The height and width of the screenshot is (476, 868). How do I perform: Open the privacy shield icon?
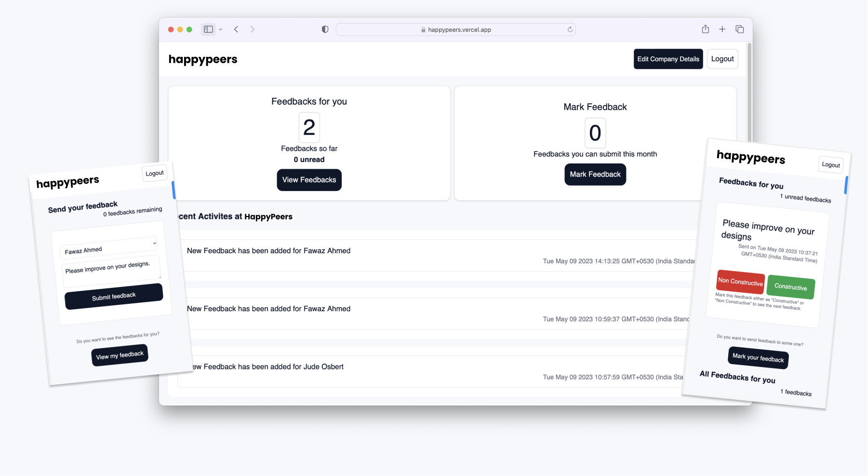pos(325,29)
